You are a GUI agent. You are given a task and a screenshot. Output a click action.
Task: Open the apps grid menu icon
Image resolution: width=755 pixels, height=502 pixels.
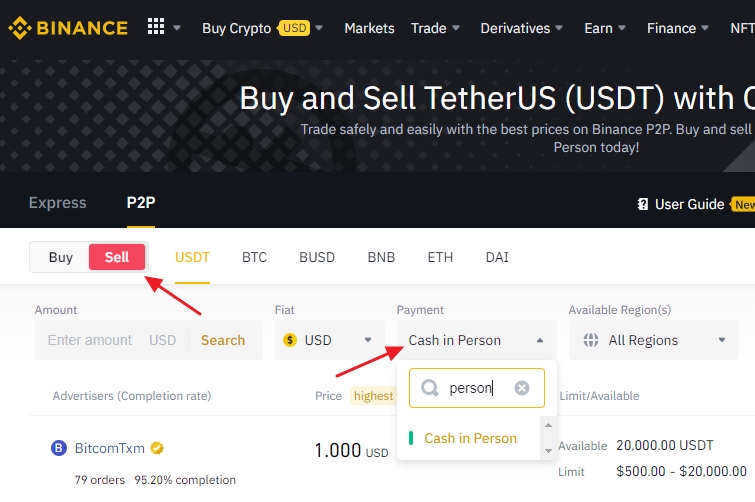click(x=156, y=27)
